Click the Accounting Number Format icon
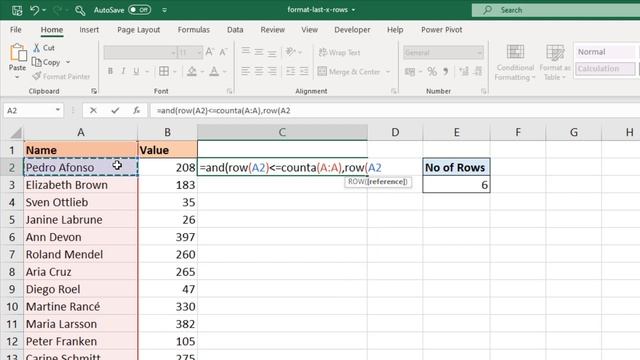This screenshot has width=640, height=360. coord(410,72)
